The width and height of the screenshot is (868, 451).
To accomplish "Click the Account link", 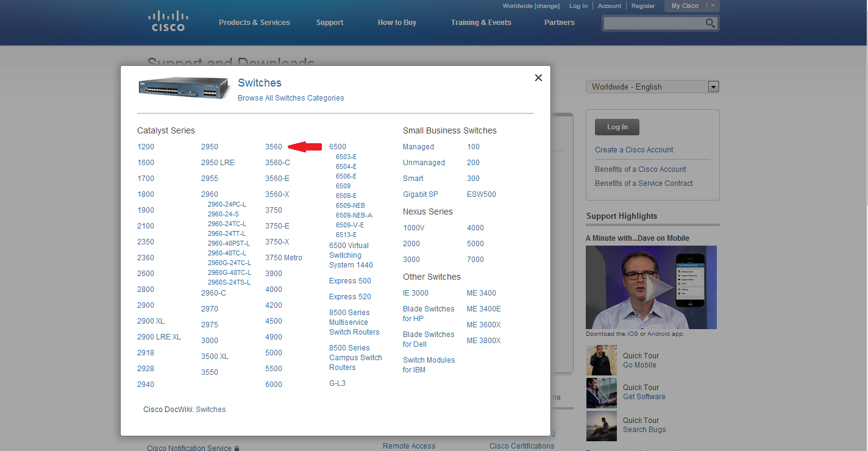I will point(610,6).
